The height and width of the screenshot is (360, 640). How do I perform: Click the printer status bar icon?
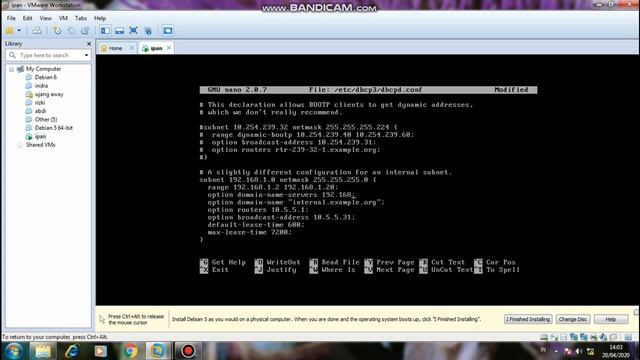coord(593,337)
